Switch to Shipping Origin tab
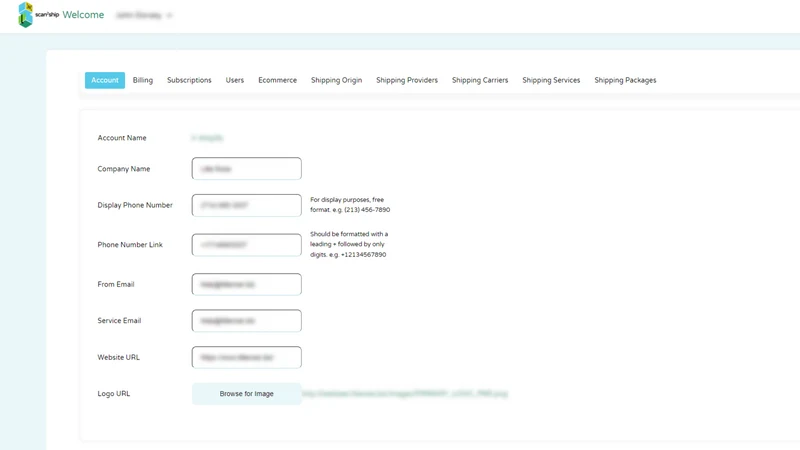The height and width of the screenshot is (450, 800). pos(336,80)
